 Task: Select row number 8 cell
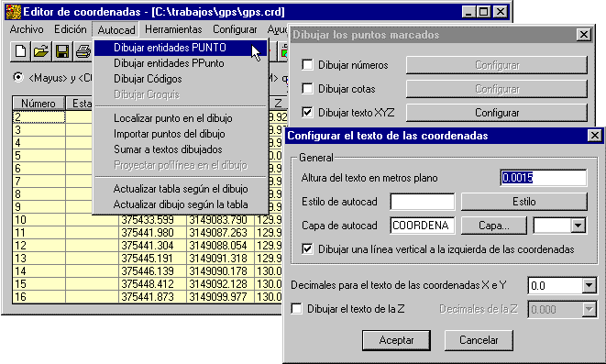(39, 194)
